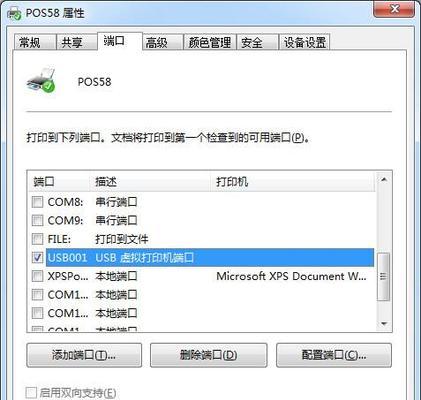Click the scroll-up arrow of port list
This screenshot has height=400, width=421.
click(384, 180)
